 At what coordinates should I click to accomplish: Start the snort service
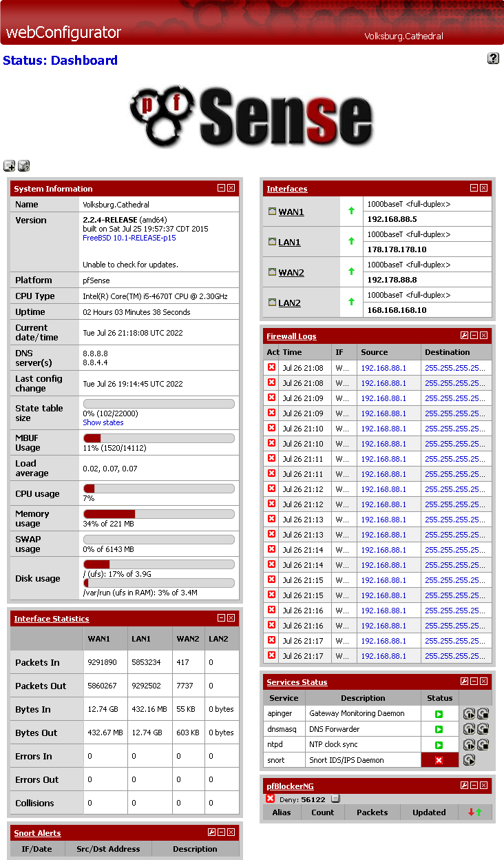469,760
